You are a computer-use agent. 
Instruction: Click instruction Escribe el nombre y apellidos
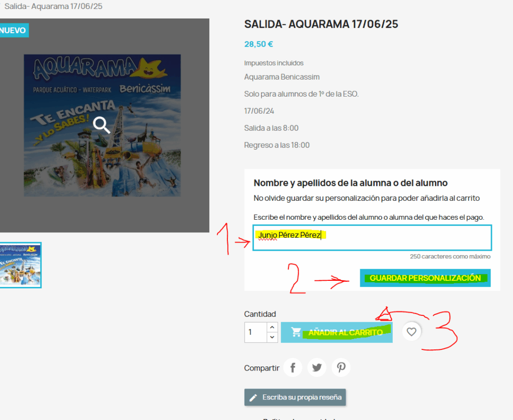tap(369, 217)
